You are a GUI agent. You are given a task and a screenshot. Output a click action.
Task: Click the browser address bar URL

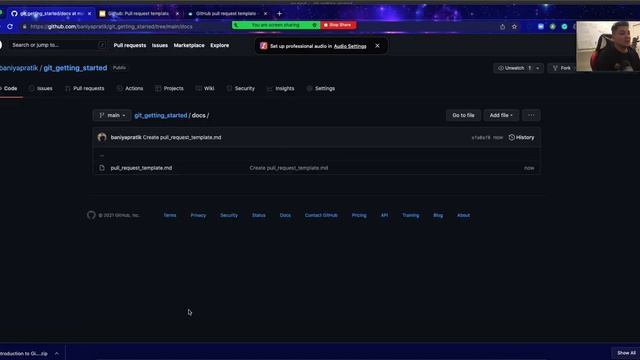(111, 27)
